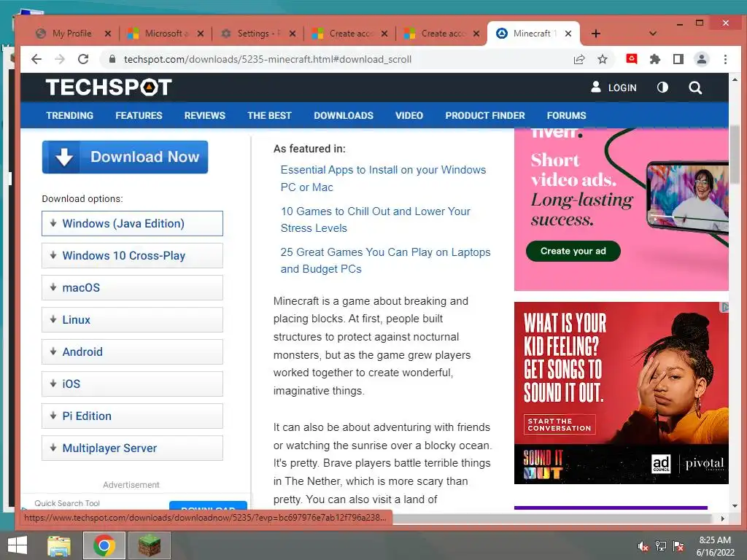Open the Windows Start button
The height and width of the screenshot is (560, 747).
[18, 545]
